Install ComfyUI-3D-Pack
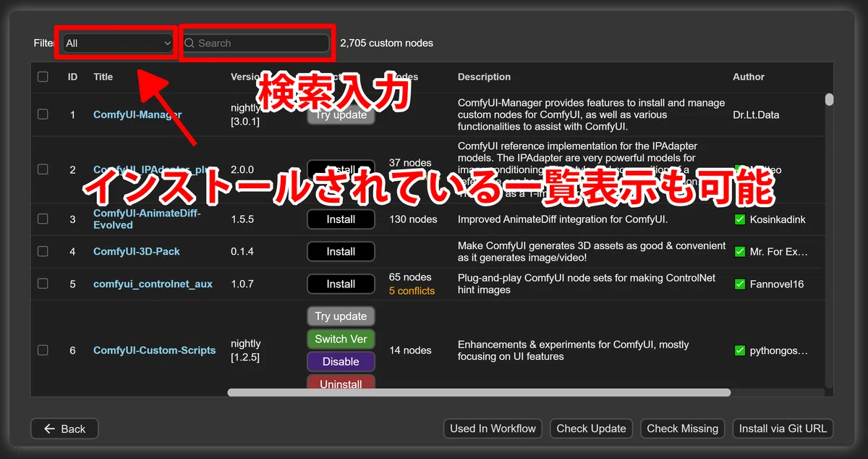The image size is (868, 459). click(341, 251)
